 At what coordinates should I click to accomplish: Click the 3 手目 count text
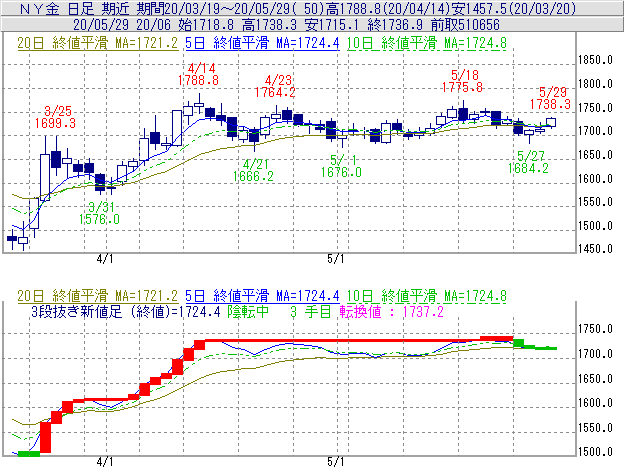[x=310, y=312]
